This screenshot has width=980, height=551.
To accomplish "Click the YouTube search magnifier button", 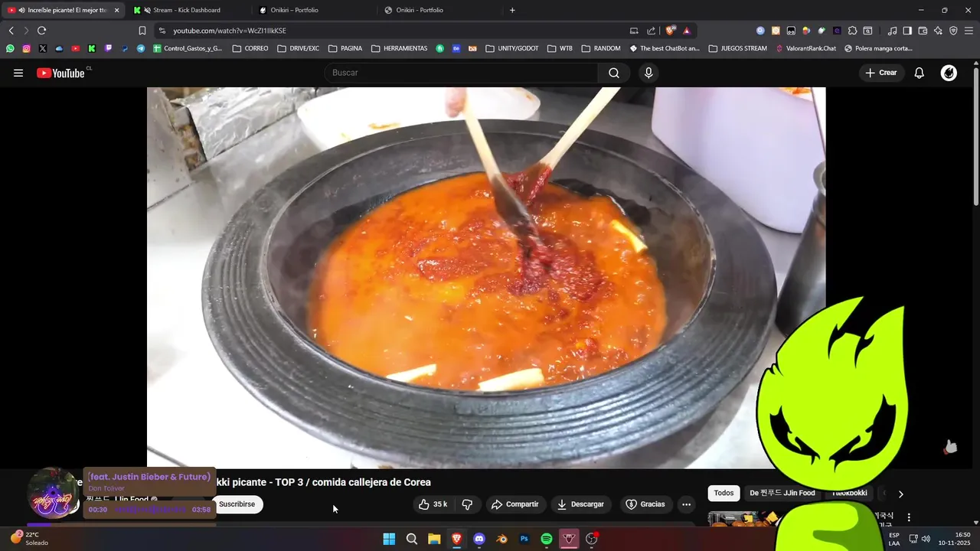I will click(614, 73).
